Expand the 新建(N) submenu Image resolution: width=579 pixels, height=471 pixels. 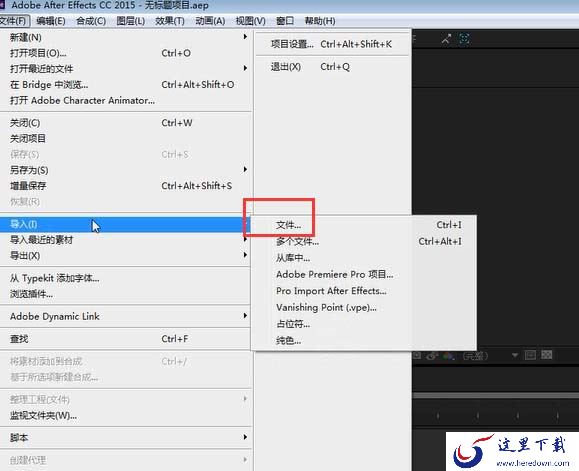pos(126,37)
